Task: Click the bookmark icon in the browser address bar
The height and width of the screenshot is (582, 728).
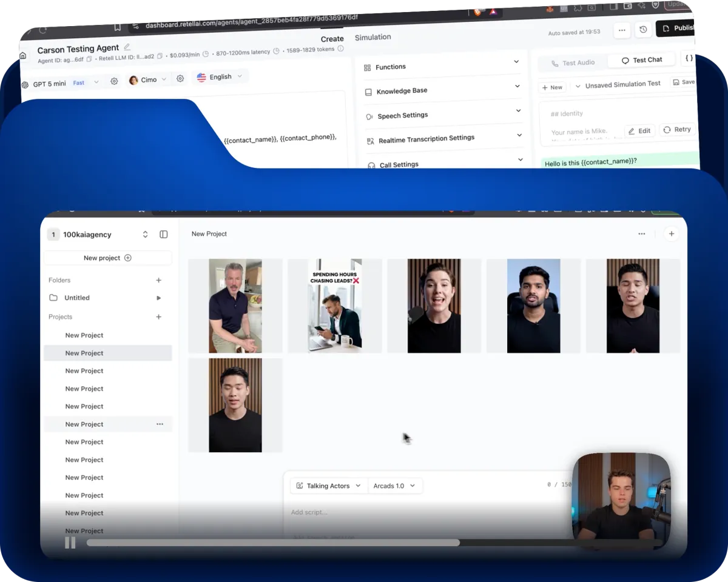Action: (x=117, y=27)
